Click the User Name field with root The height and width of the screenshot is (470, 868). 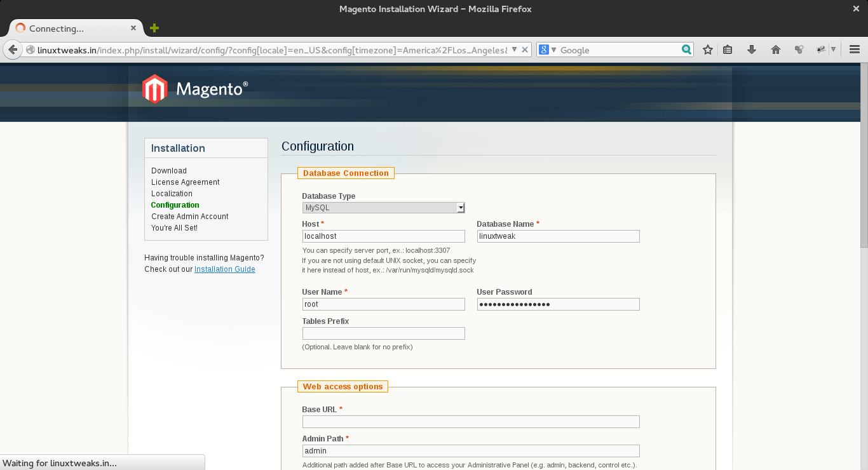(x=384, y=304)
